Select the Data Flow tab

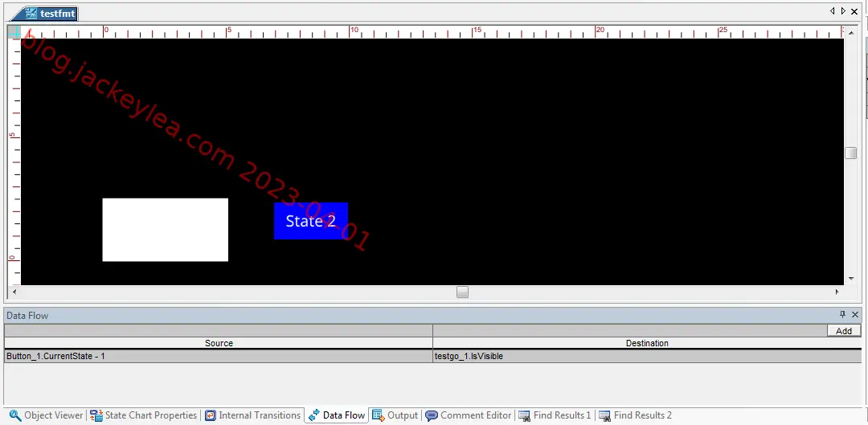[337, 415]
